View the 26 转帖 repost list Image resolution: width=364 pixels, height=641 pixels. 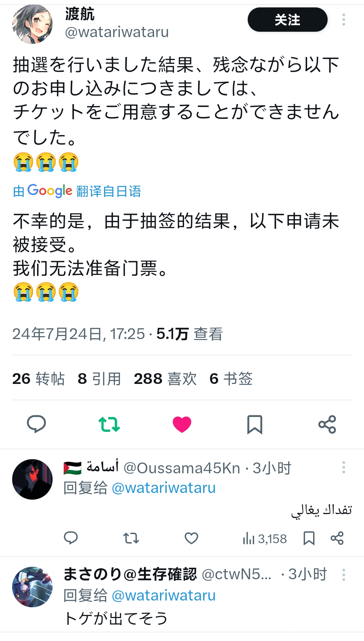click(x=38, y=379)
